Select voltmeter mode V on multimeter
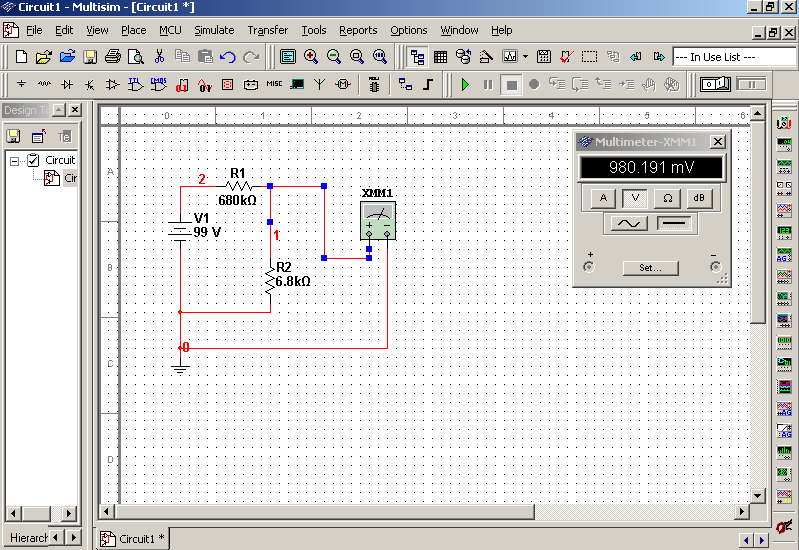This screenshot has height=550, width=799. [635, 198]
